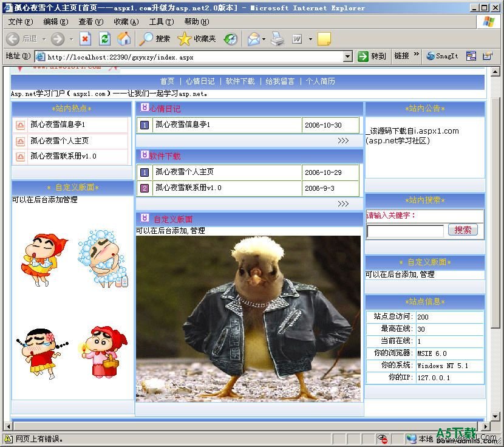Image resolution: width=504 pixels, height=447 pixels.
Task: Click the yellow note Discuss icon
Action: pos(324,39)
